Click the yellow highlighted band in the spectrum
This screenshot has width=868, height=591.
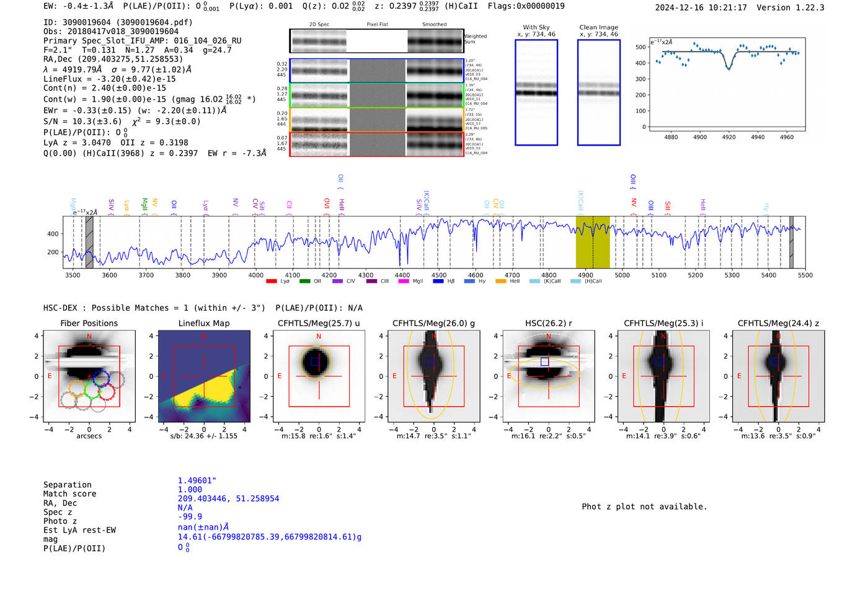point(593,242)
